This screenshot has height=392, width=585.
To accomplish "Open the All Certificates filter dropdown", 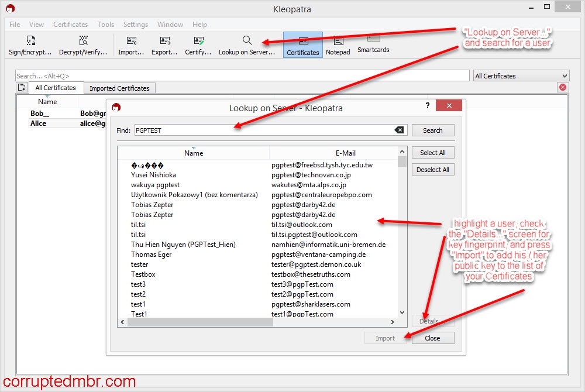I will (x=521, y=75).
